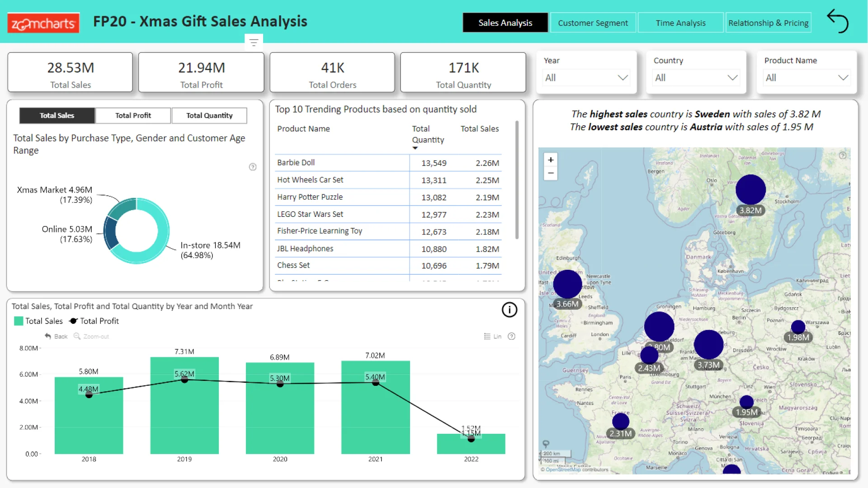Sort table by Total Quantity header

tap(428, 134)
